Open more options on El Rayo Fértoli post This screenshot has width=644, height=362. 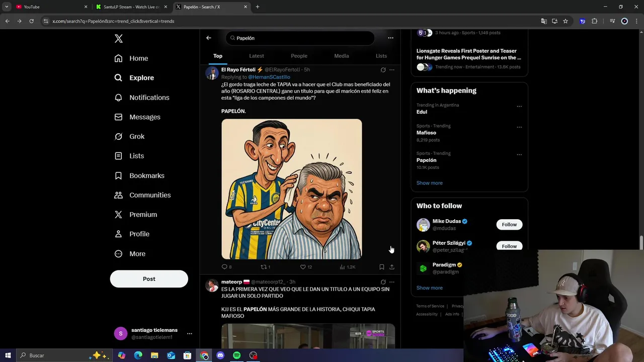tap(392, 70)
